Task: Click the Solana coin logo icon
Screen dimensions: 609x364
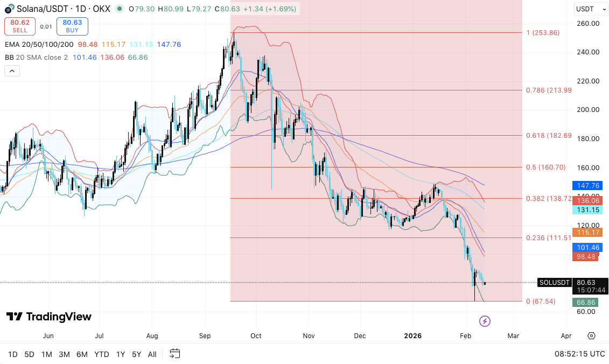Action: pos(8,9)
